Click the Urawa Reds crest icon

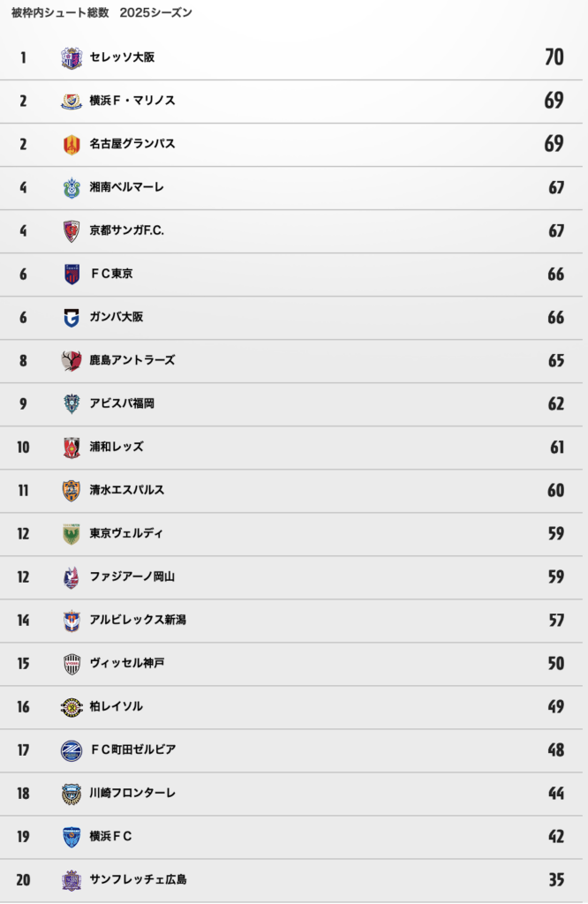(x=72, y=447)
